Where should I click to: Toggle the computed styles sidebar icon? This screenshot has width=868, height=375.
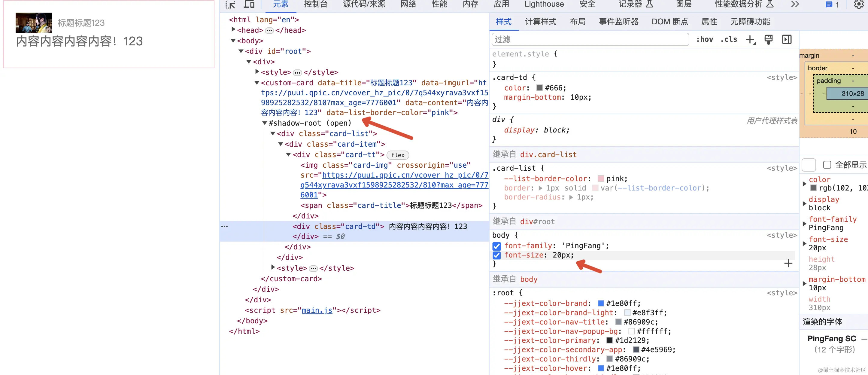point(787,40)
